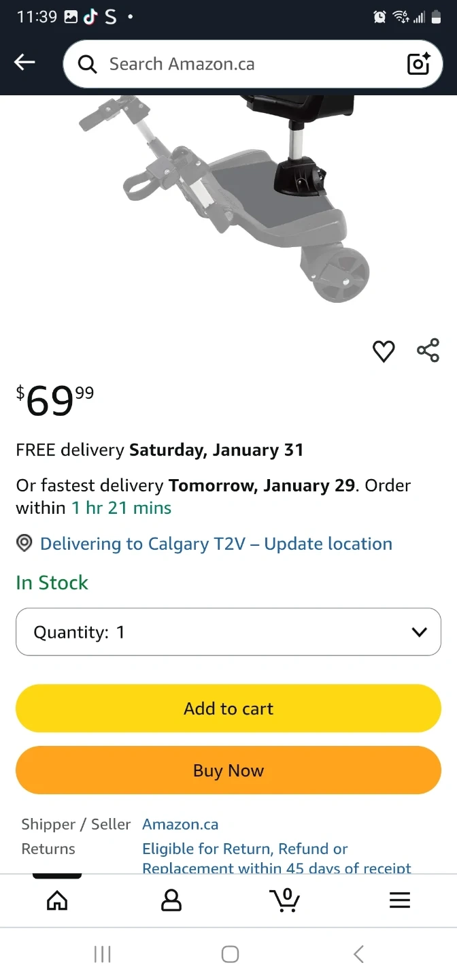Expand the Quantity dropdown
Viewport: 457px width, 980px height.
click(x=228, y=632)
